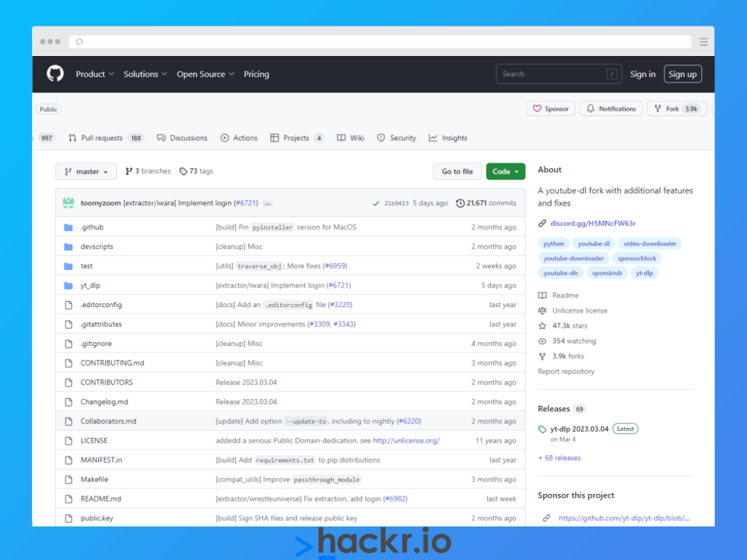
Task: Open the browser hamburger menu icon
Action: click(x=703, y=42)
